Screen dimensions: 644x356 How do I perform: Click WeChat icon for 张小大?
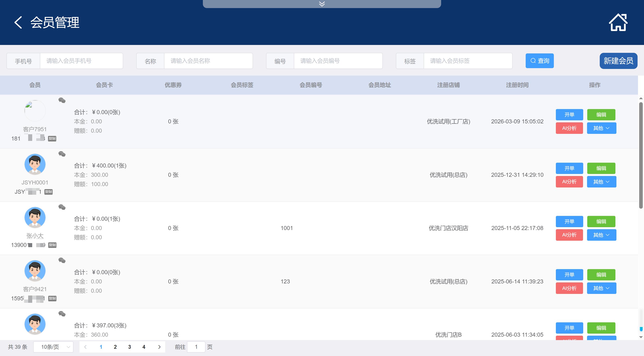[x=62, y=207]
